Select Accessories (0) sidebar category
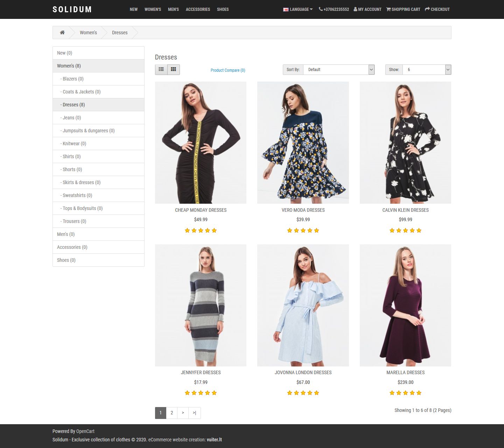 pyautogui.click(x=98, y=247)
